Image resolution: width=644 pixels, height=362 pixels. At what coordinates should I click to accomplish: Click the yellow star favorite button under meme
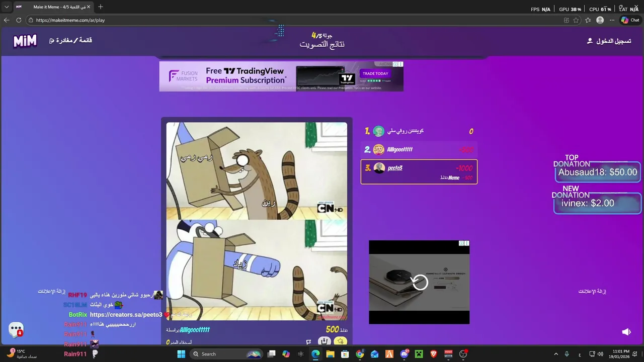[341, 341]
